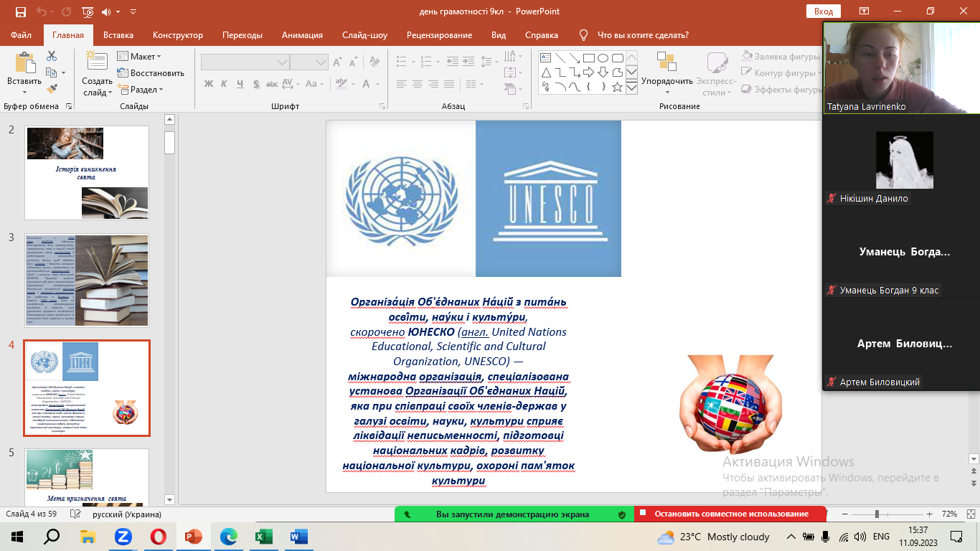Open the Layout (Макет) dropdown

pos(141,57)
